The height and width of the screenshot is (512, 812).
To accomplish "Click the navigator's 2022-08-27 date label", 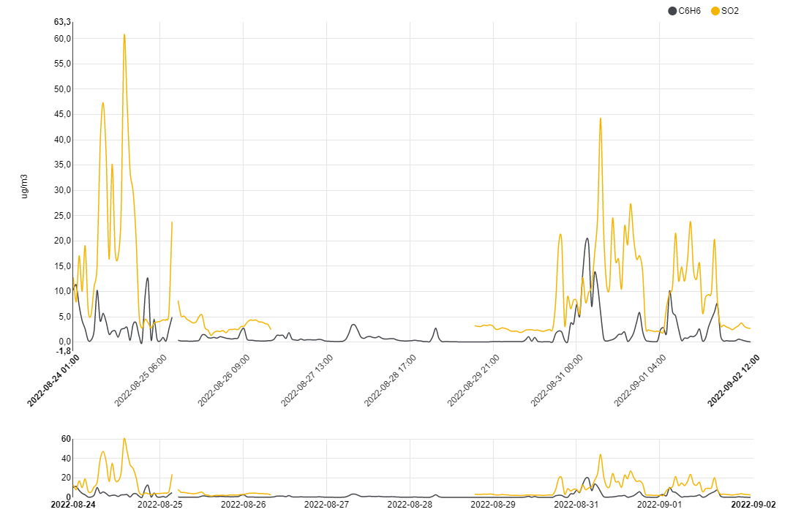I will pyautogui.click(x=326, y=505).
